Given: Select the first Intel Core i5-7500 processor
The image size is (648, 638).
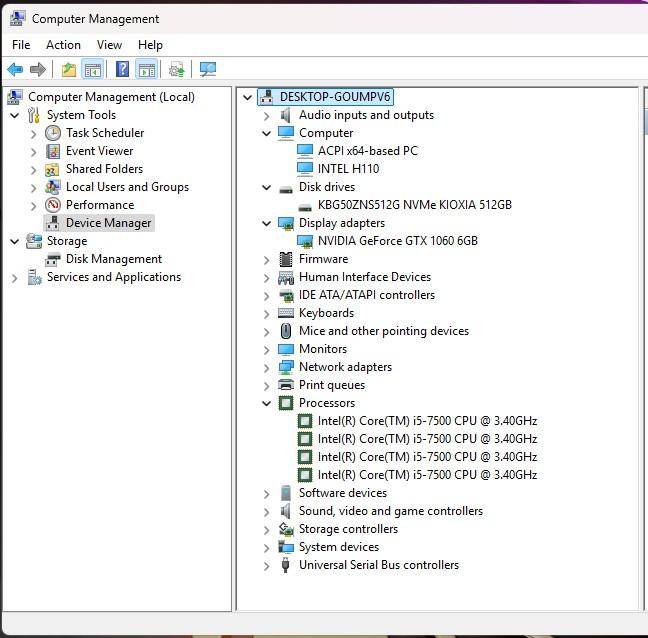Looking at the screenshot, I should click(427, 421).
